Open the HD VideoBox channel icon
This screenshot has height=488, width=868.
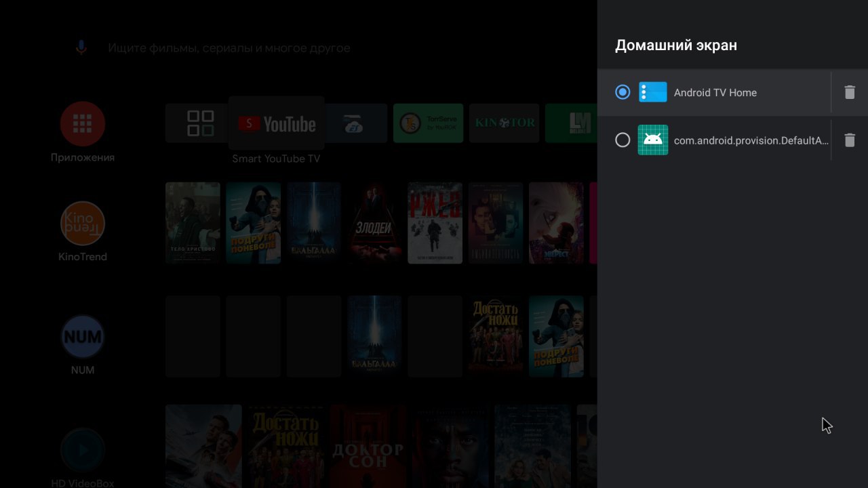pos(83,449)
